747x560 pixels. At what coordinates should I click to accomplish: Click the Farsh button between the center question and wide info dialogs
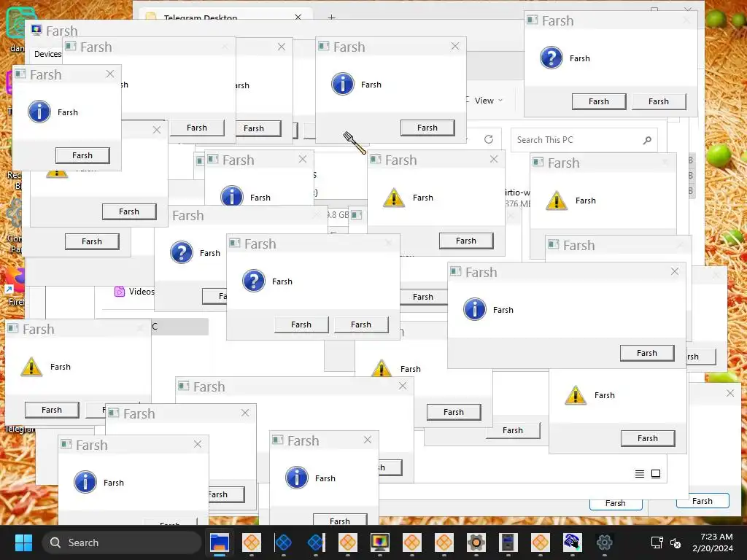[423, 297]
